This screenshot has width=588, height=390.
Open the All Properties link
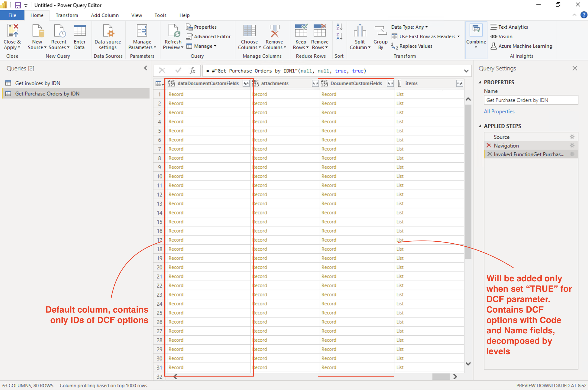[x=499, y=111]
